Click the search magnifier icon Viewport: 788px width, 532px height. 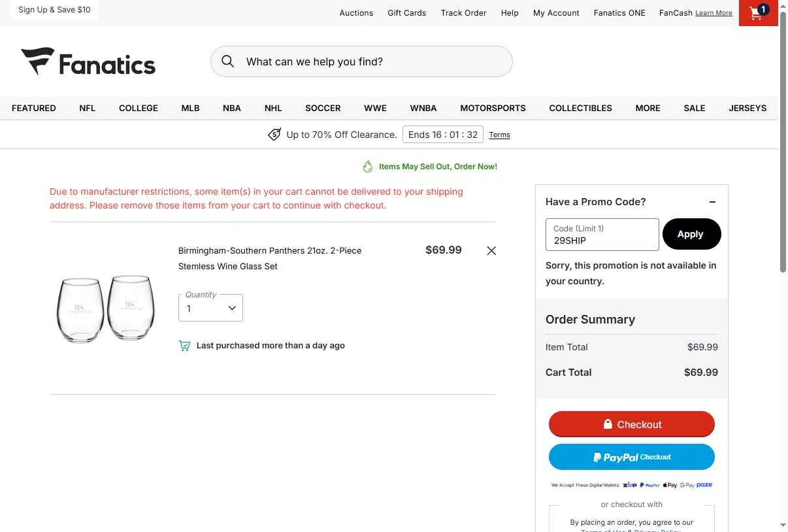[x=227, y=61]
